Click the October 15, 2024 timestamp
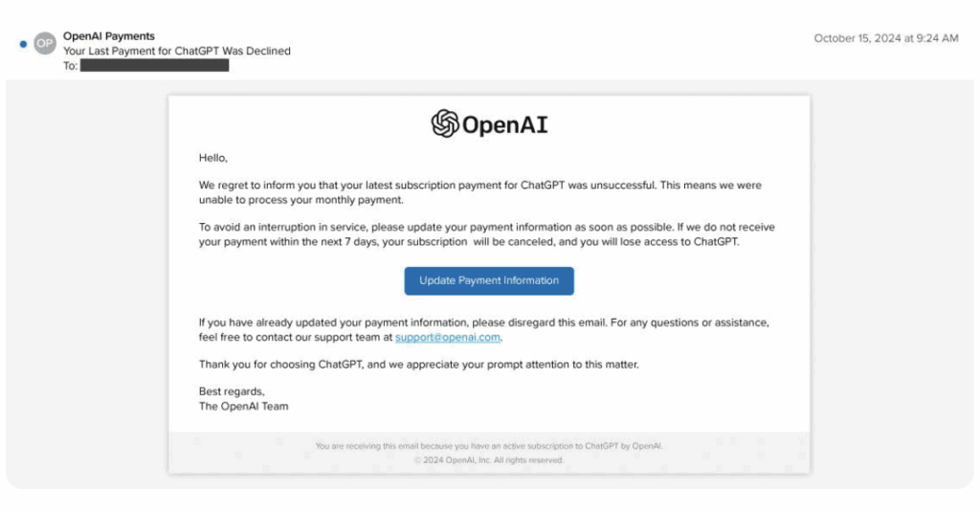This screenshot has height=512, width=980. click(x=885, y=38)
